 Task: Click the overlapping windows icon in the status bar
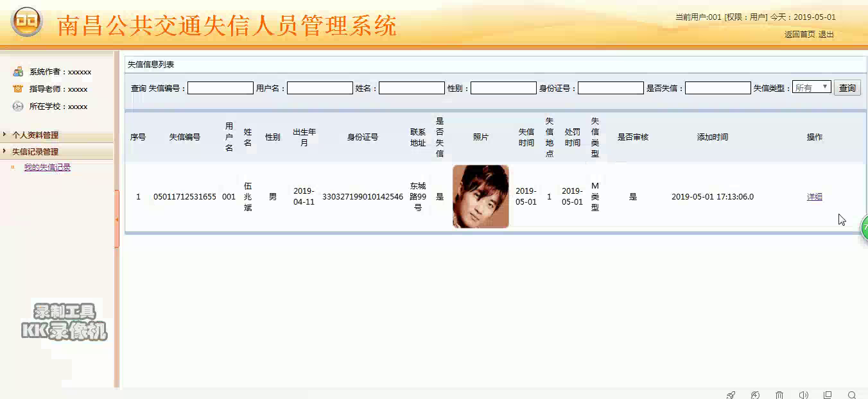click(828, 395)
